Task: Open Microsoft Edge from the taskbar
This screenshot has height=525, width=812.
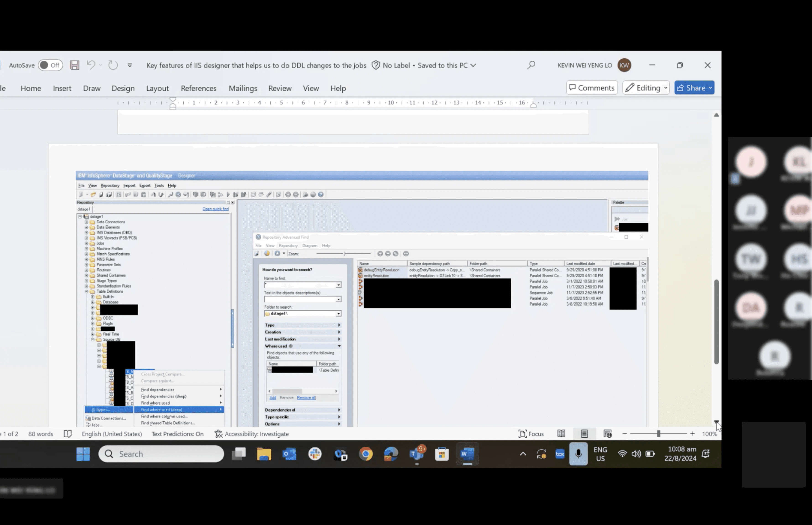Action: [x=391, y=454]
